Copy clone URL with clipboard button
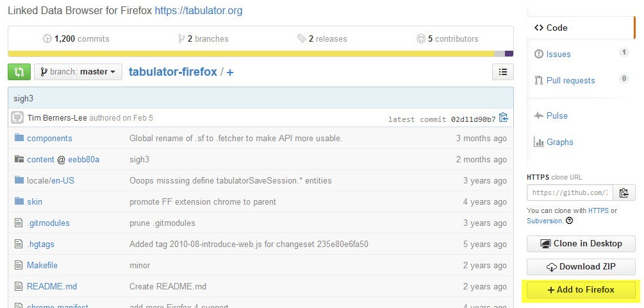 click(624, 193)
